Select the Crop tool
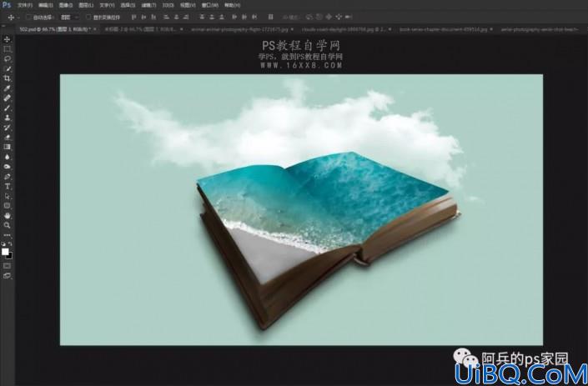Screen dimensions: 588x386 [7, 78]
